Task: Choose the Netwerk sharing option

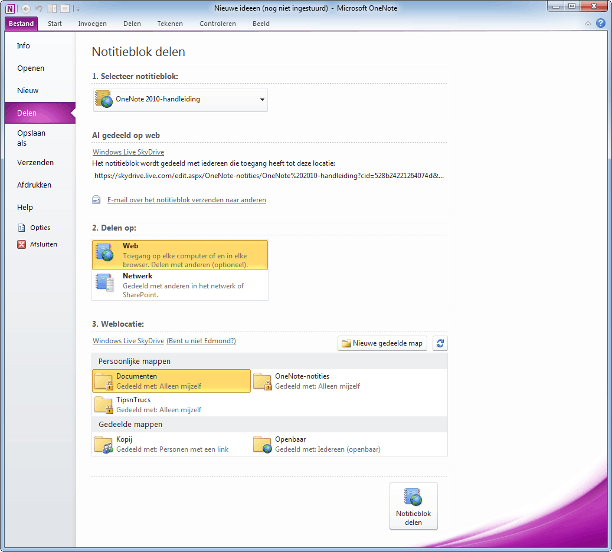Action: [180, 285]
